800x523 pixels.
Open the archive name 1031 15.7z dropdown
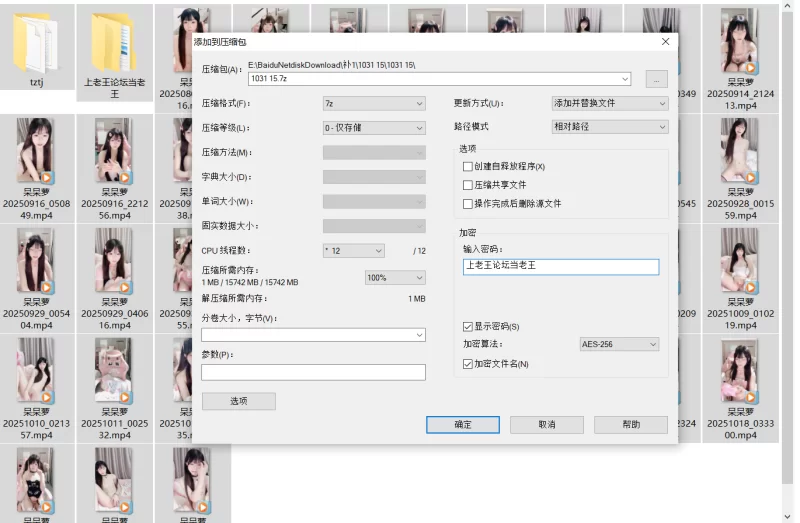tap(625, 79)
